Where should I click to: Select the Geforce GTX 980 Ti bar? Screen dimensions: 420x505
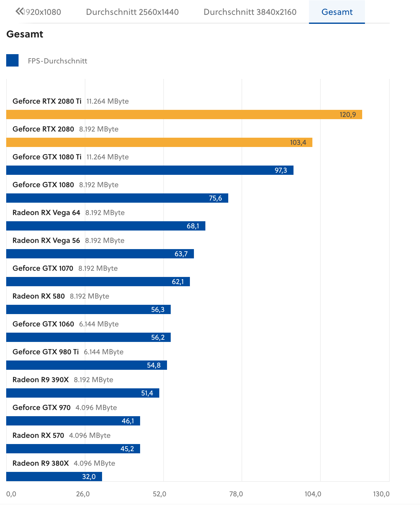pos(87,365)
